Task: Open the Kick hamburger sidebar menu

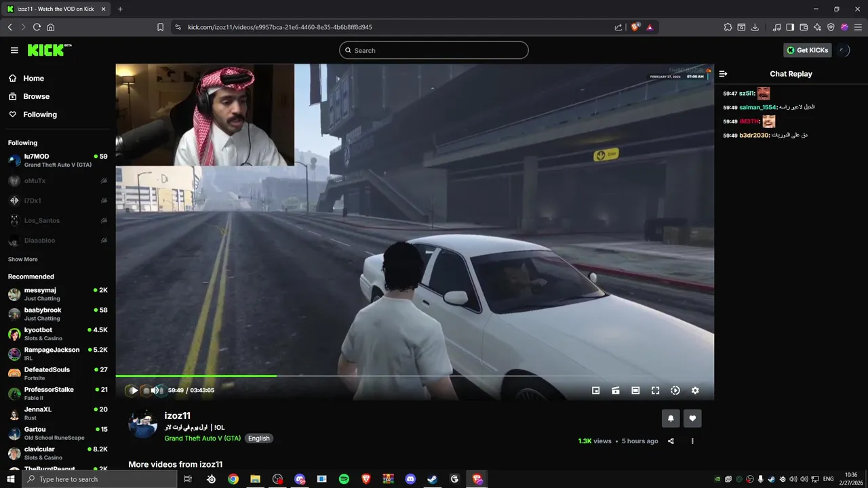Action: coord(14,50)
